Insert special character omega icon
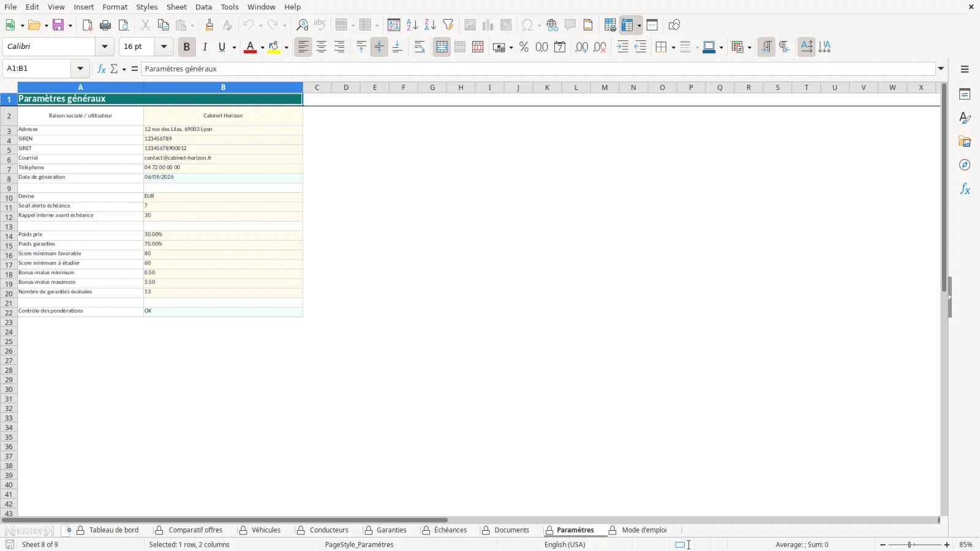 (x=527, y=25)
